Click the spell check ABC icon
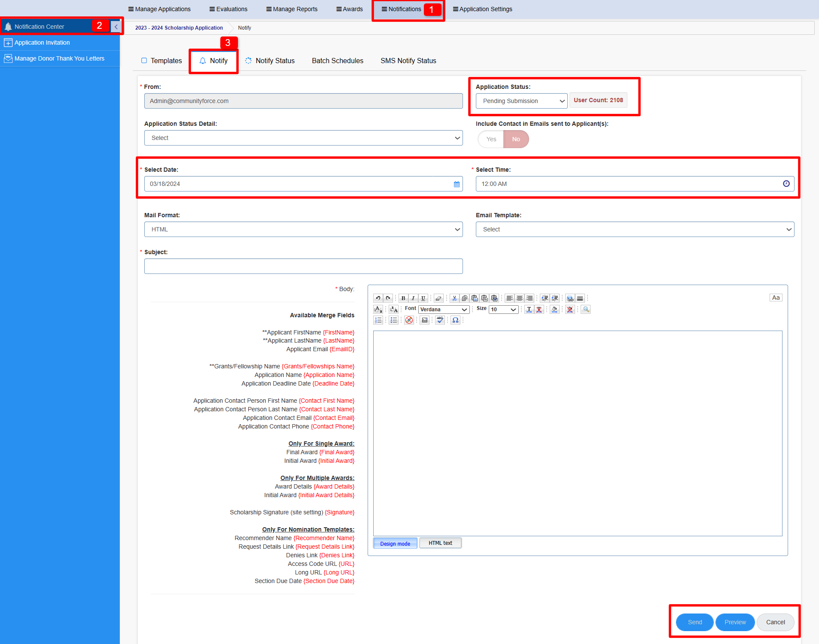819x644 pixels. point(440,320)
